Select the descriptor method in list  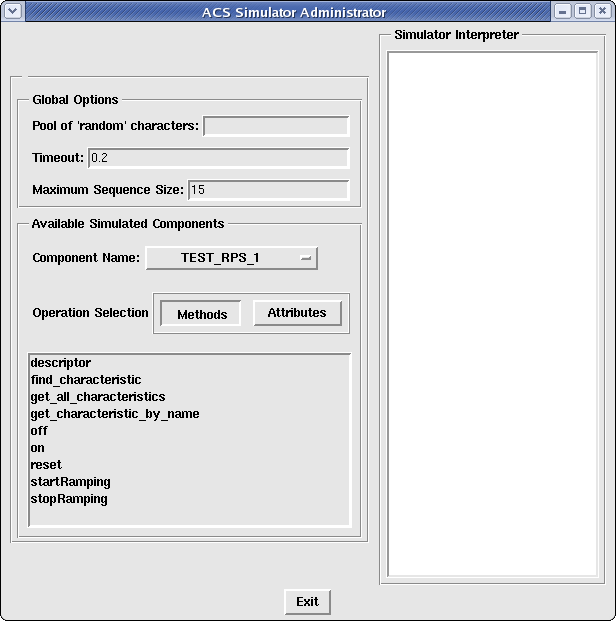61,363
